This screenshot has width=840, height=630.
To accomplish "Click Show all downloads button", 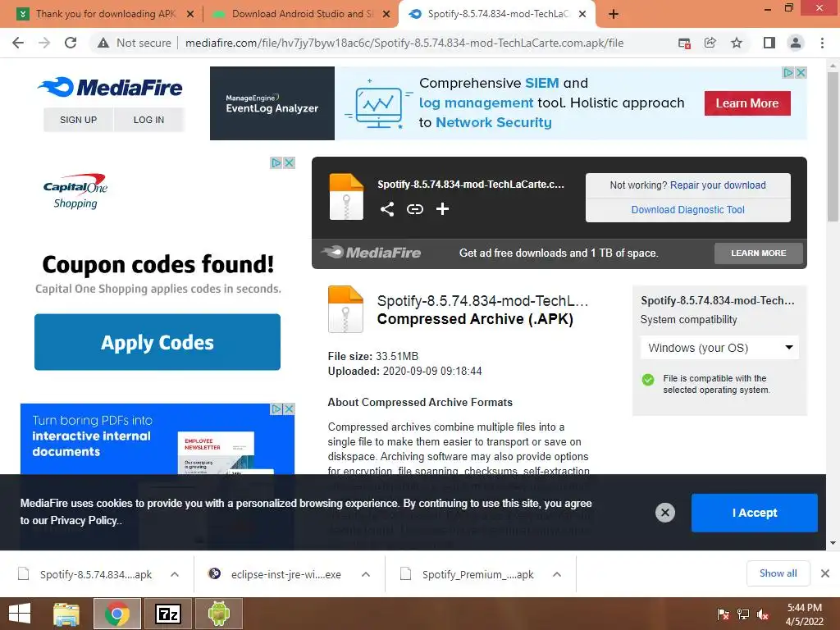I will pyautogui.click(x=778, y=573).
